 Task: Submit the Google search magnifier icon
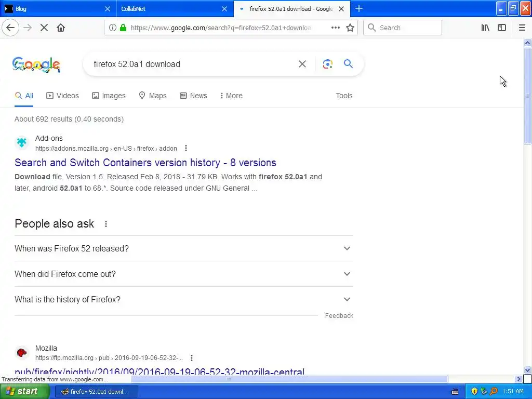pyautogui.click(x=348, y=64)
